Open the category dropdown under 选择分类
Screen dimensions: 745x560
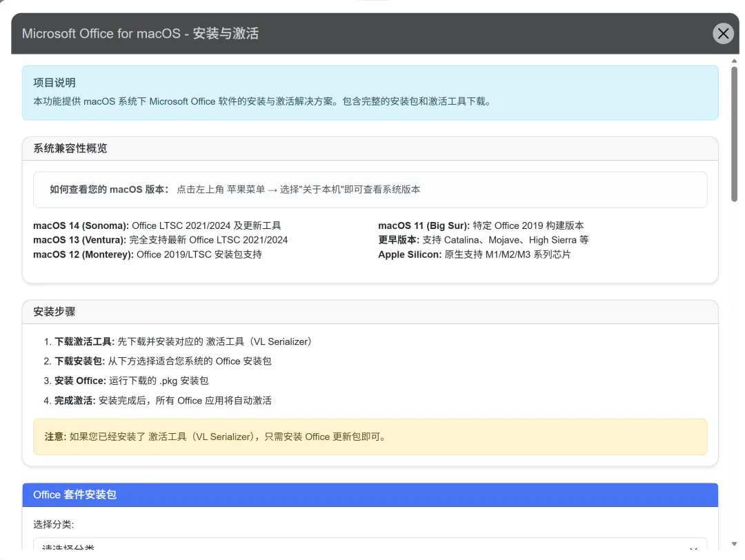tap(370, 544)
